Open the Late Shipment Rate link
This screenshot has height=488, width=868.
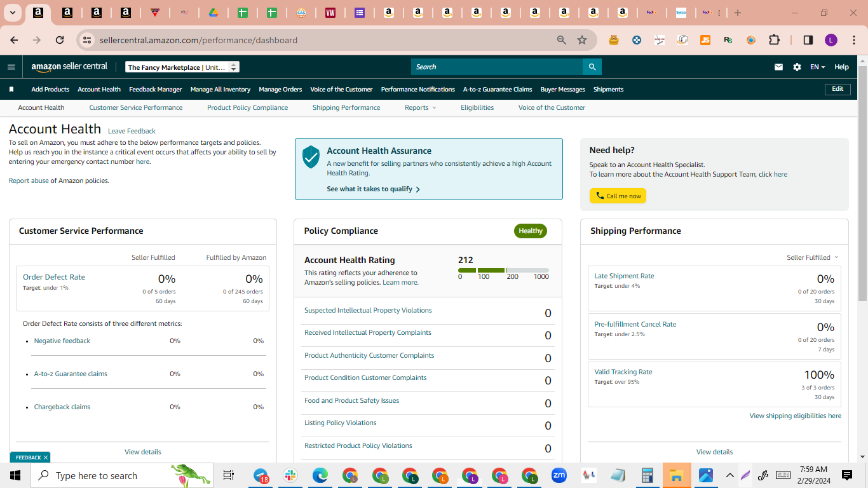[624, 276]
